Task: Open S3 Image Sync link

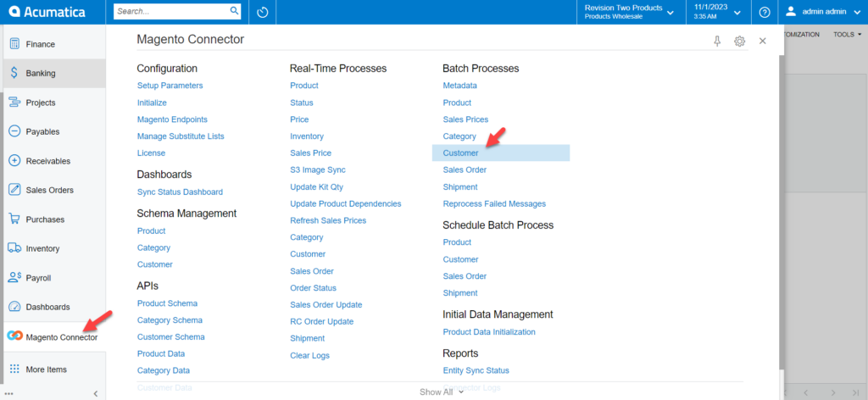Action: [318, 169]
